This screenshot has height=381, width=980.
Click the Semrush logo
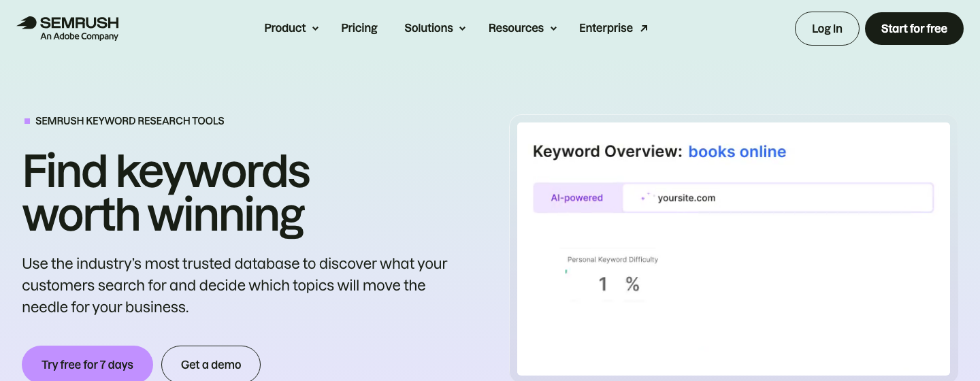[x=68, y=28]
